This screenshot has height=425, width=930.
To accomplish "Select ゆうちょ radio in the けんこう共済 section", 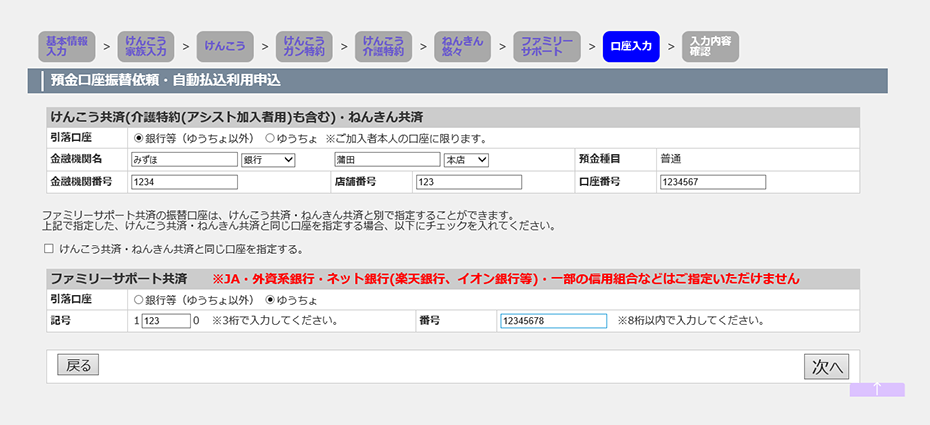I will click(x=270, y=138).
